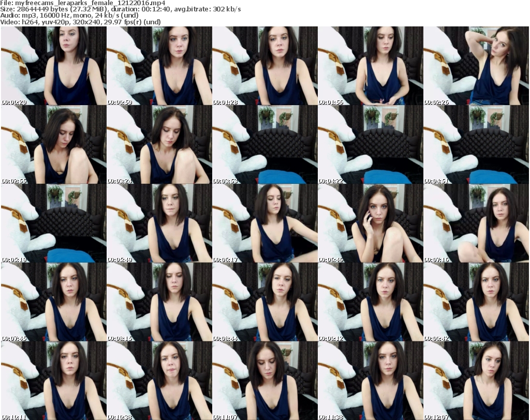Select the frame at 00:00:59
The image size is (530, 420).
tap(159, 66)
